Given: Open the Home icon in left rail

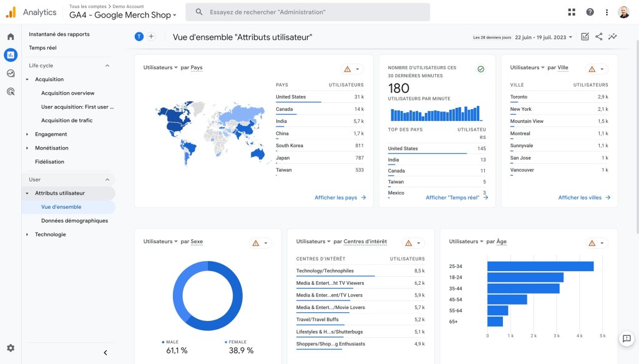Looking at the screenshot, I should coord(11,37).
